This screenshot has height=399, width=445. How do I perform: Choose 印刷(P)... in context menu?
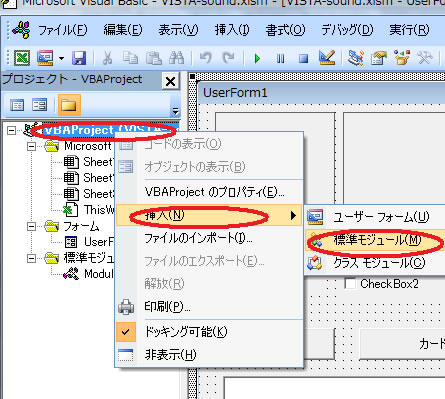point(209,306)
